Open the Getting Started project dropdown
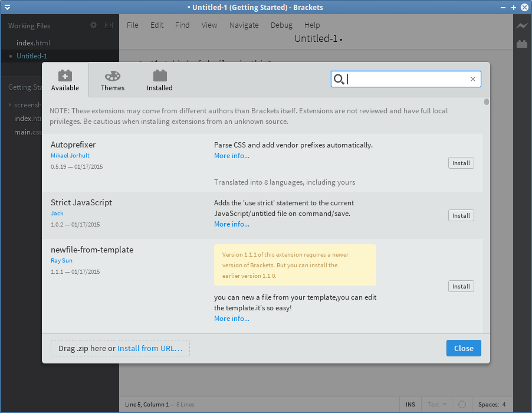The width and height of the screenshot is (532, 413). [25, 87]
